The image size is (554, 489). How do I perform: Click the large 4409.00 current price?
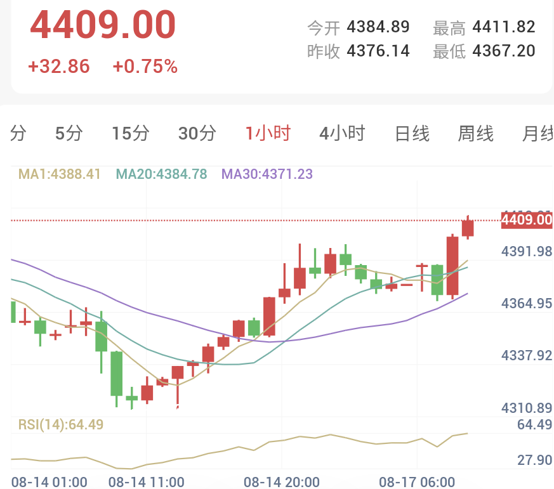click(x=103, y=25)
